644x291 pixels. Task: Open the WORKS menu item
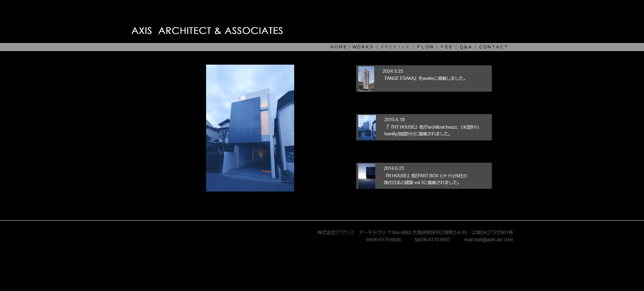tap(363, 47)
